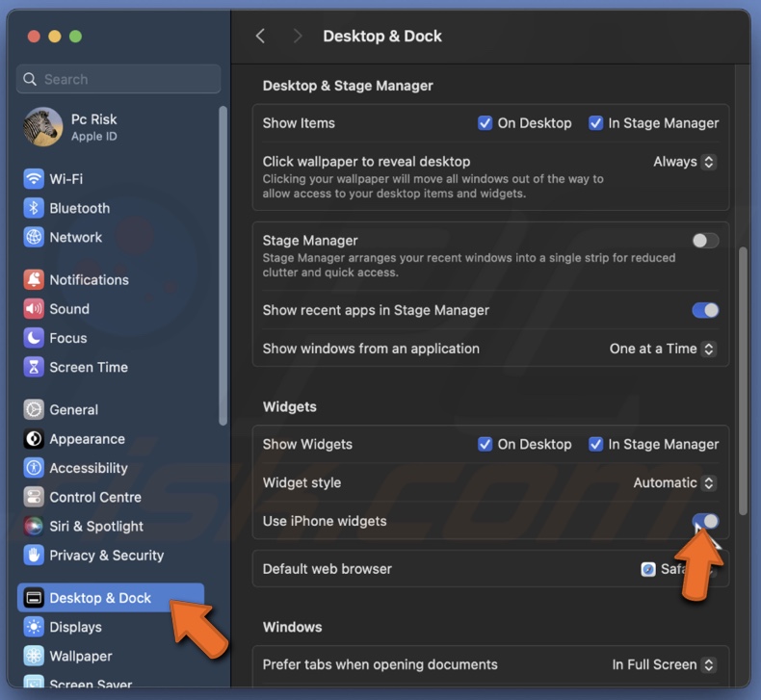Click the Screen Time hourglass icon
This screenshot has height=700, width=761.
coord(34,367)
